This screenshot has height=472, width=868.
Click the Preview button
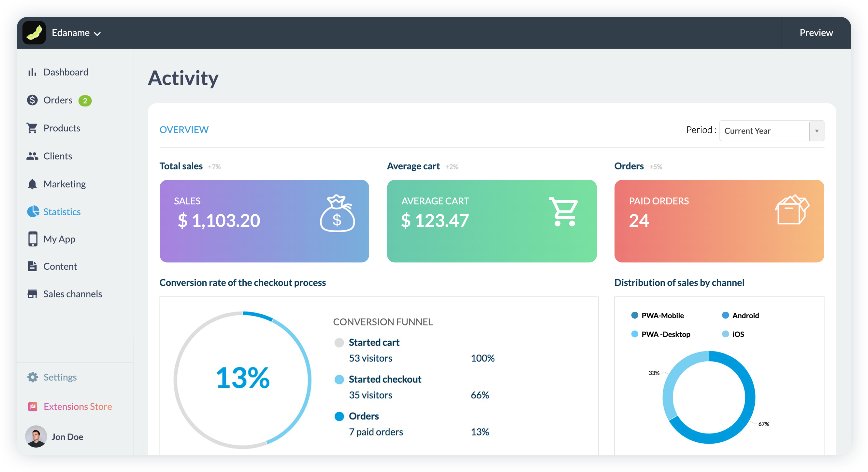[816, 33]
